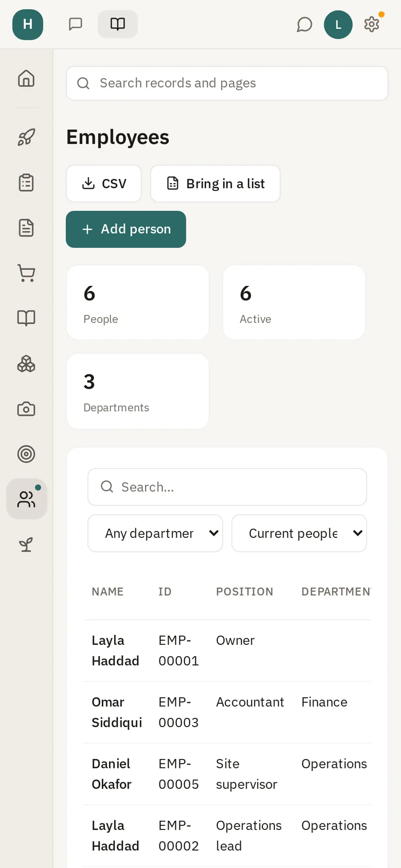Click the Accountant position cell
This screenshot has height=868, width=401.
click(250, 702)
